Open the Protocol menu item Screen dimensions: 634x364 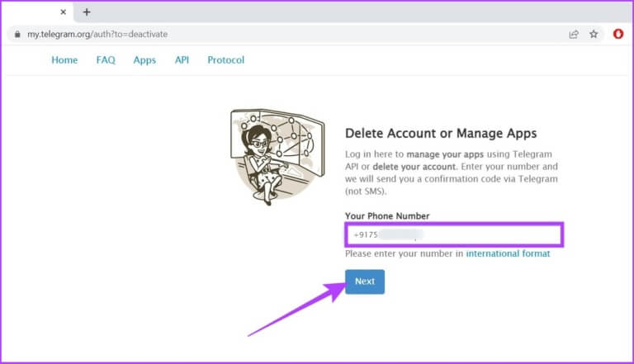pyautogui.click(x=225, y=60)
